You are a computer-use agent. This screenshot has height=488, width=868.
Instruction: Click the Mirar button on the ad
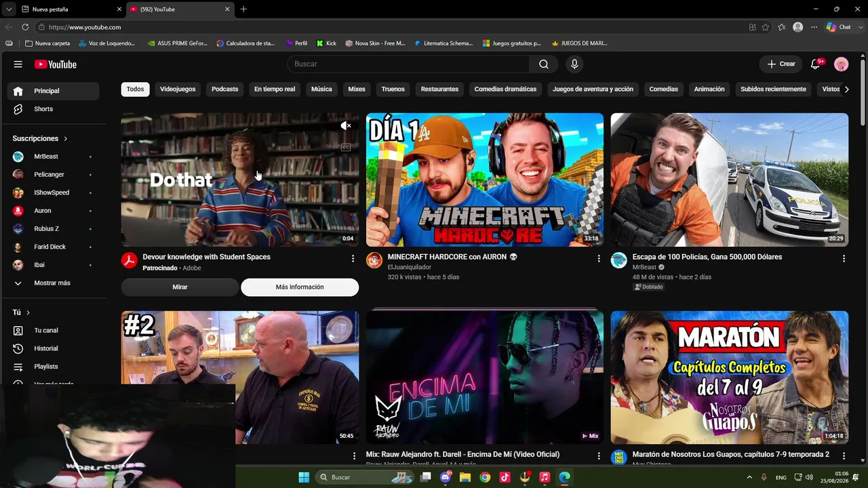pos(180,287)
